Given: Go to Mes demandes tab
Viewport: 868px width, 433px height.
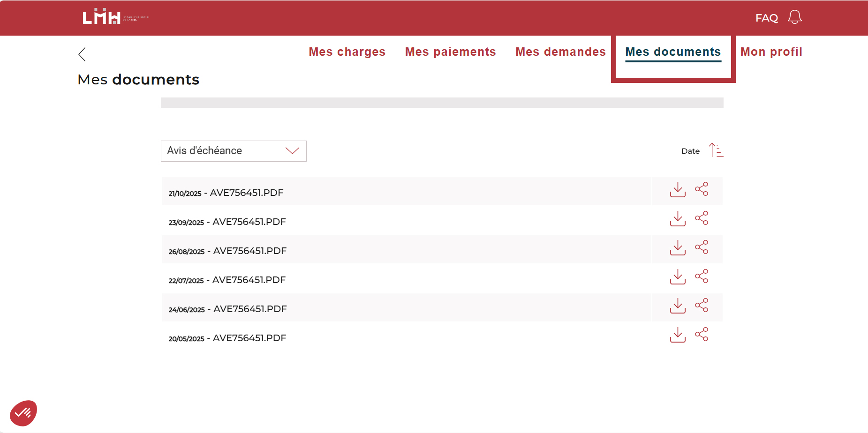Looking at the screenshot, I should point(560,52).
